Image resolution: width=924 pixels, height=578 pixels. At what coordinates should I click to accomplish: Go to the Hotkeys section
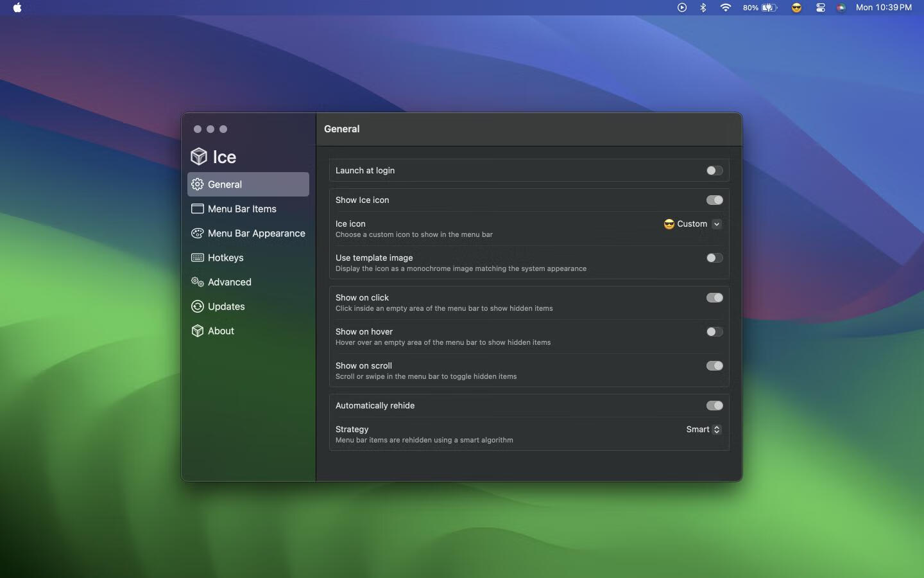point(248,258)
